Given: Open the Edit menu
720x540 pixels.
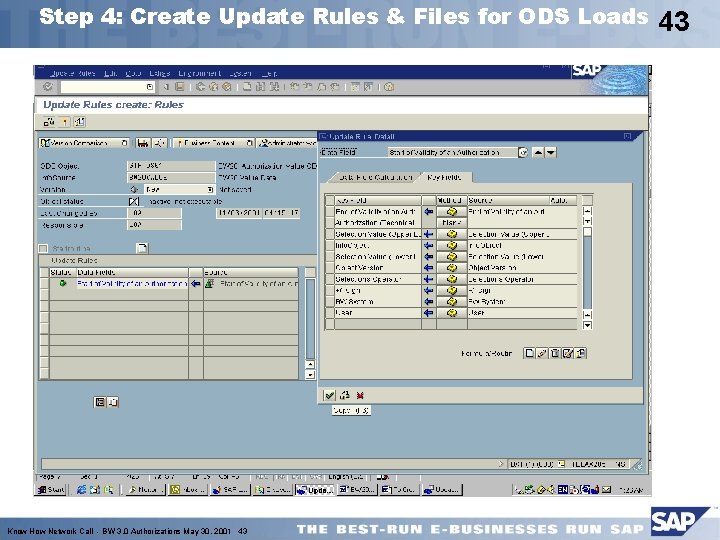Looking at the screenshot, I should point(110,73).
